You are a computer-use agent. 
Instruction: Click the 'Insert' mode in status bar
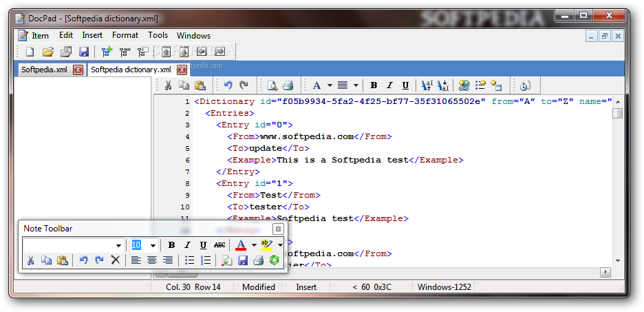point(306,287)
